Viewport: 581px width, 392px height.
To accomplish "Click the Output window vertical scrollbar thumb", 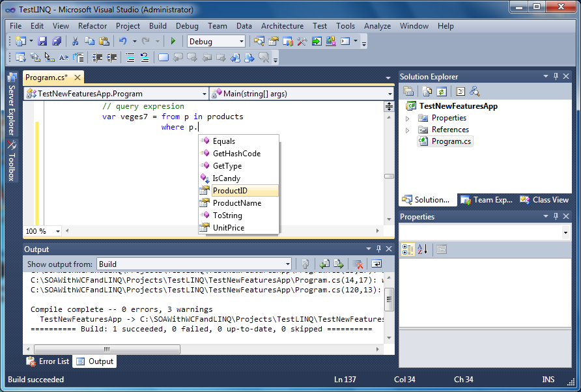I will [x=389, y=299].
